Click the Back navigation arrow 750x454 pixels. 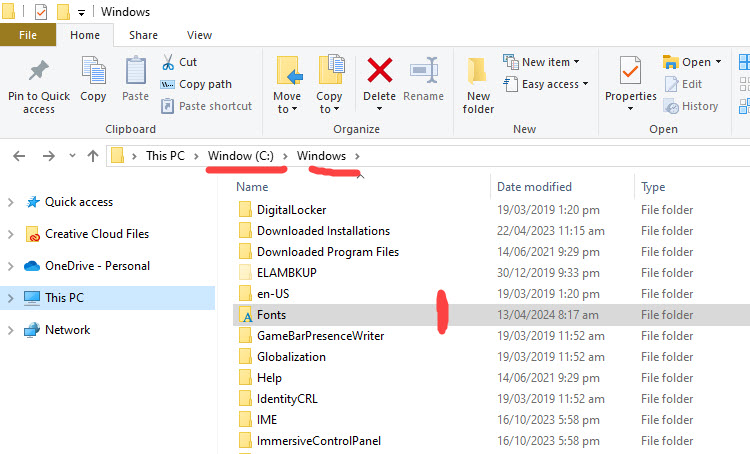tap(19, 156)
